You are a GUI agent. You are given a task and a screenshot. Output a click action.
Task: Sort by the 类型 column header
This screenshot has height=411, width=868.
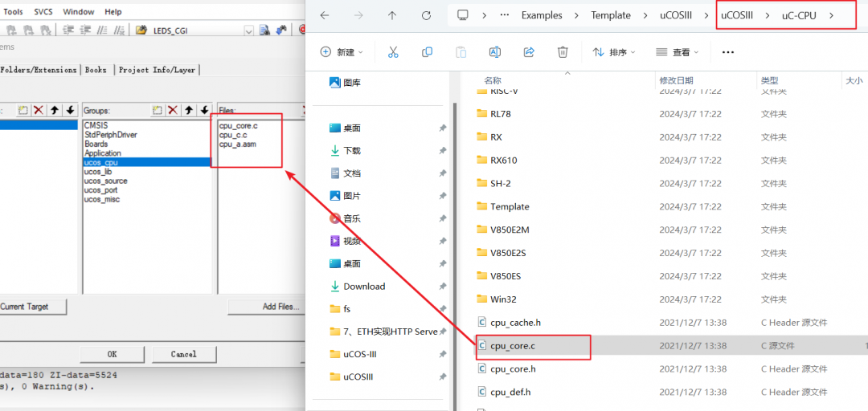(x=770, y=81)
